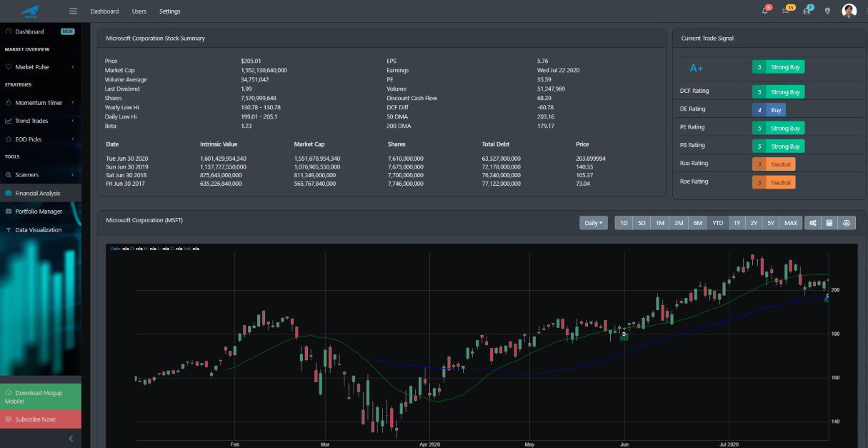Click the D dividend marker near June

[x=624, y=334]
